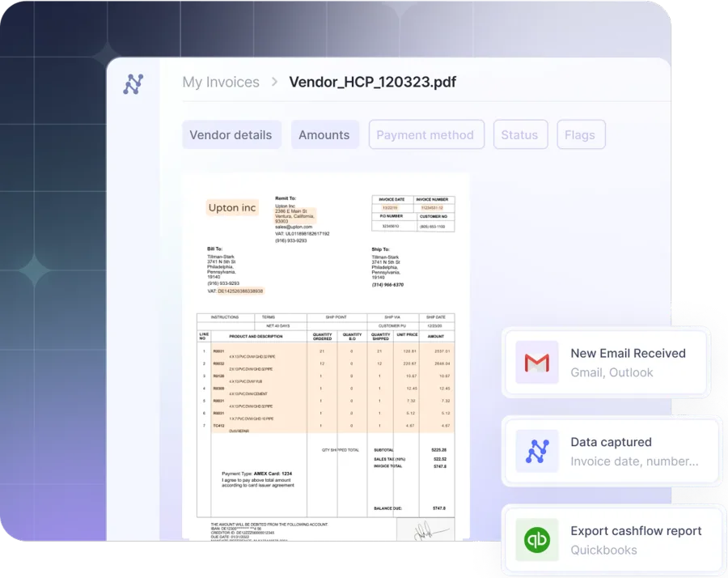
Task: Click the highlighted Upton inc vendor name
Action: coord(232,208)
